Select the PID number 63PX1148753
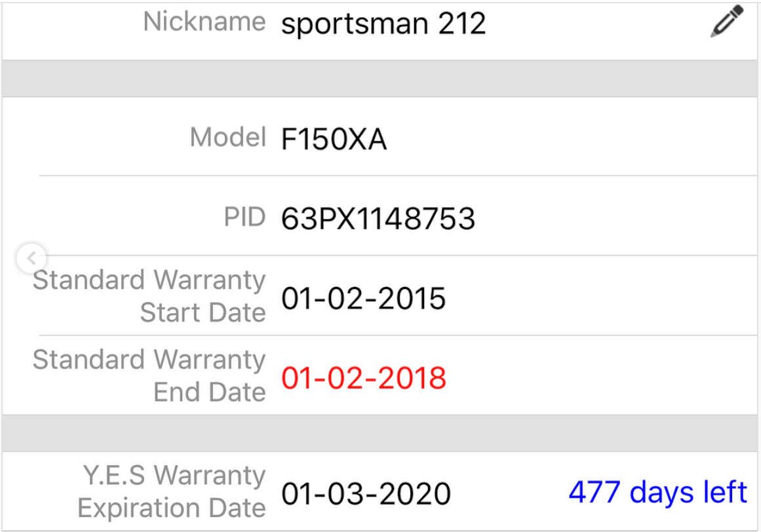The height and width of the screenshot is (532, 761). click(378, 219)
